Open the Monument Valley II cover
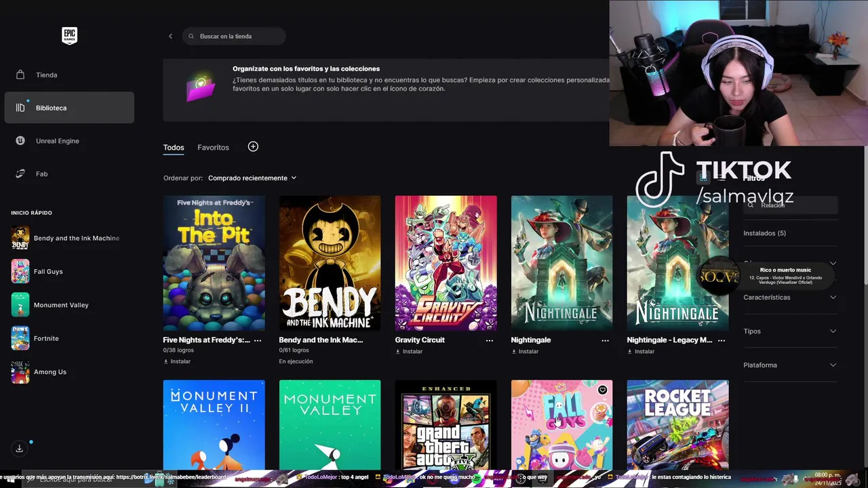The image size is (868, 488). click(x=214, y=425)
